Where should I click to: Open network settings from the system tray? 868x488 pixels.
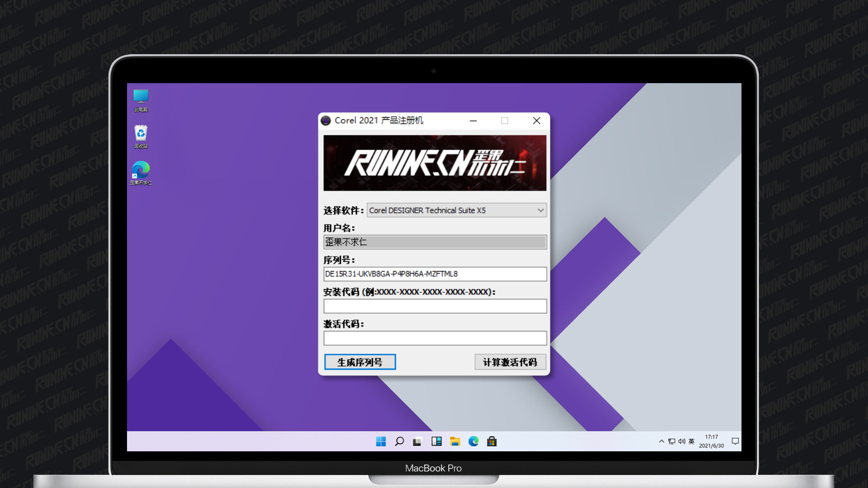click(672, 442)
